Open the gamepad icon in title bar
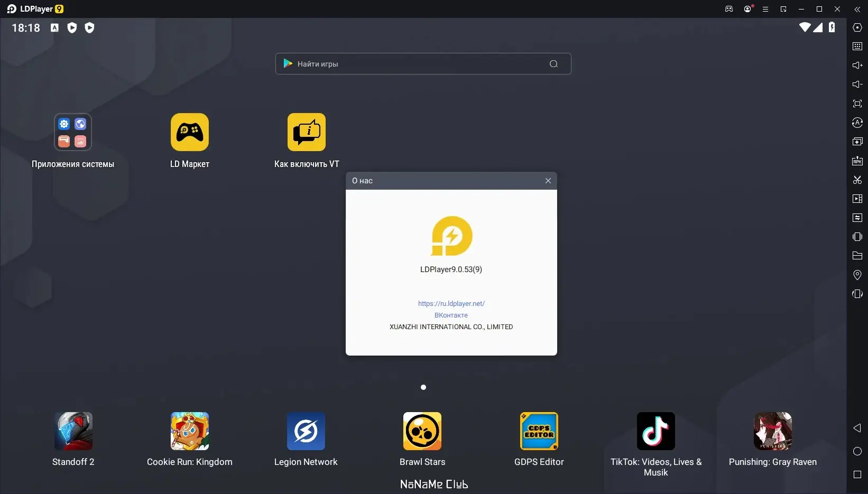This screenshot has width=868, height=494. point(729,9)
